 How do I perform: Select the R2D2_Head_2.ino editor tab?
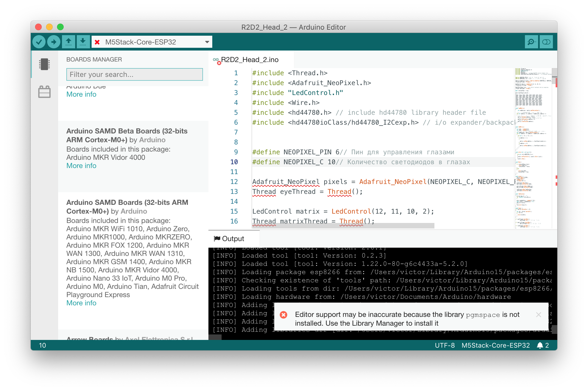click(x=249, y=60)
